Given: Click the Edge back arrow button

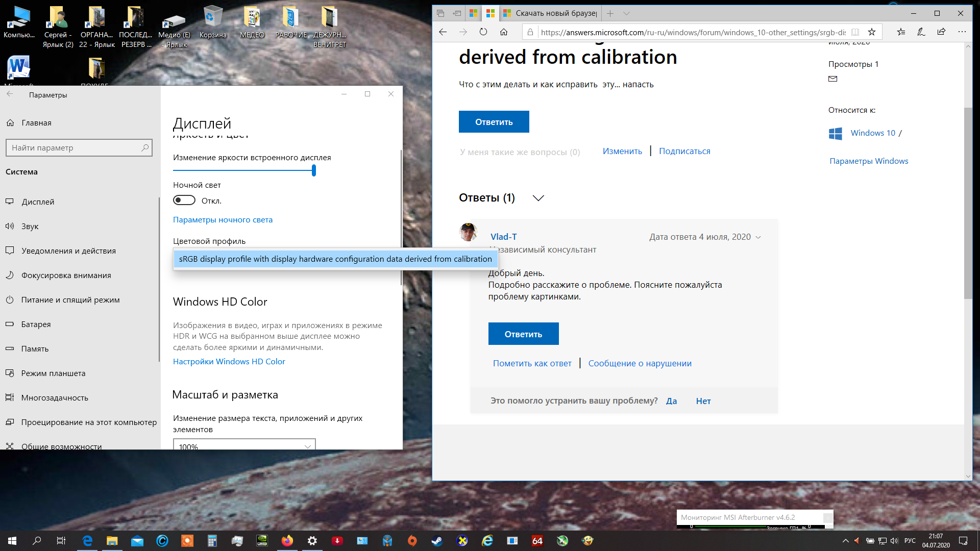Looking at the screenshot, I should [443, 32].
